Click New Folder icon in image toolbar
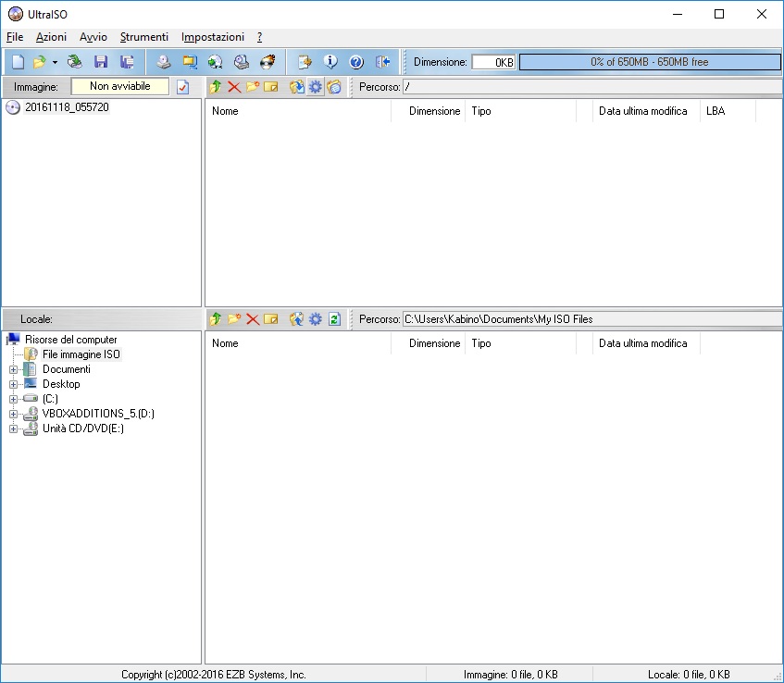784x683 pixels. (x=253, y=87)
